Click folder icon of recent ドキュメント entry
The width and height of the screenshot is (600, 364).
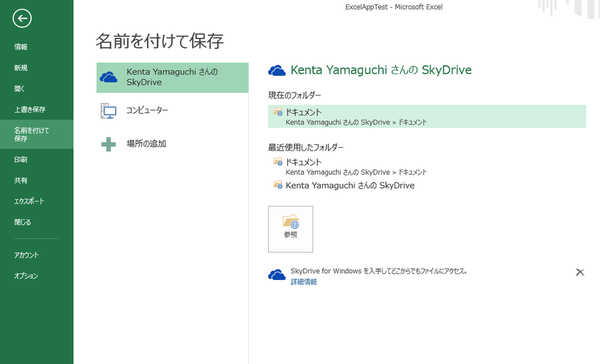pyautogui.click(x=278, y=162)
